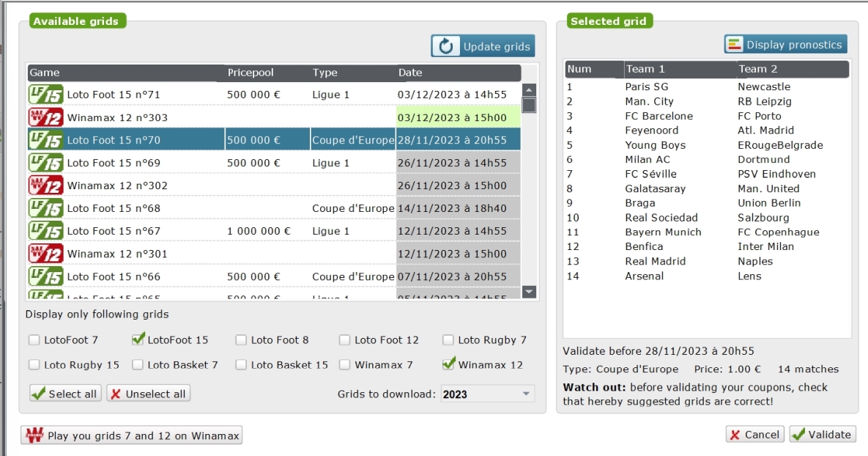The width and height of the screenshot is (868, 456).
Task: Enable the Loto Rugby 15 checkbox
Action: click(x=34, y=364)
